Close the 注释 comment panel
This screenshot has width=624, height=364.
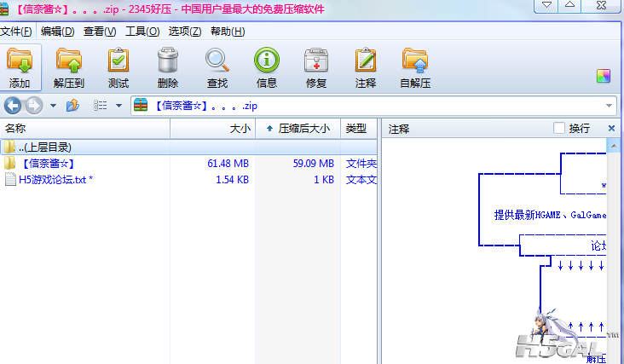612,128
